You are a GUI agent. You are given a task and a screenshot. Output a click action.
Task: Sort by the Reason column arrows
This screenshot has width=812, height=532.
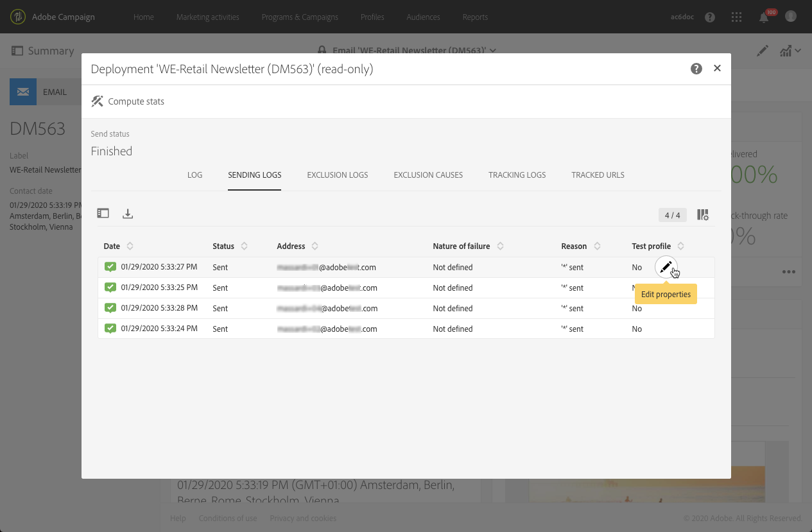[x=597, y=246]
